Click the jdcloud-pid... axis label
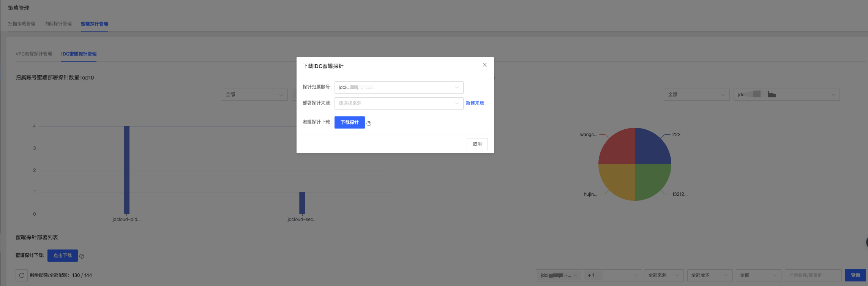The height and width of the screenshot is (286, 868). (x=126, y=219)
